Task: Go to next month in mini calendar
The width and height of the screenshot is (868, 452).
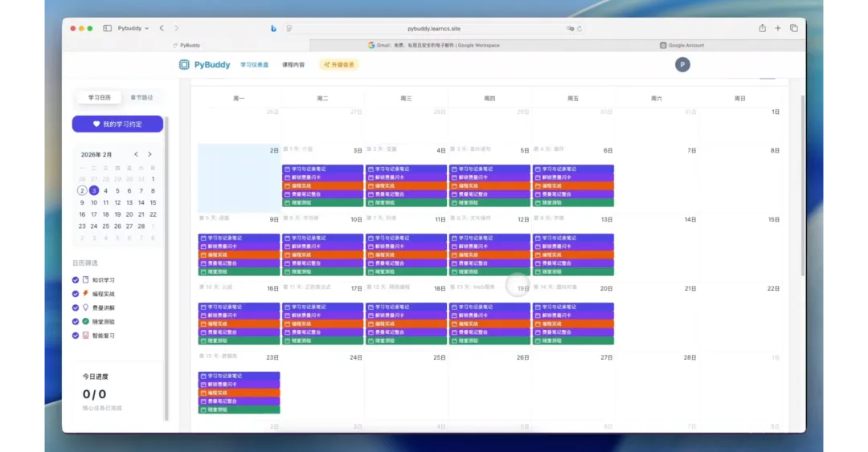Action: (x=149, y=154)
